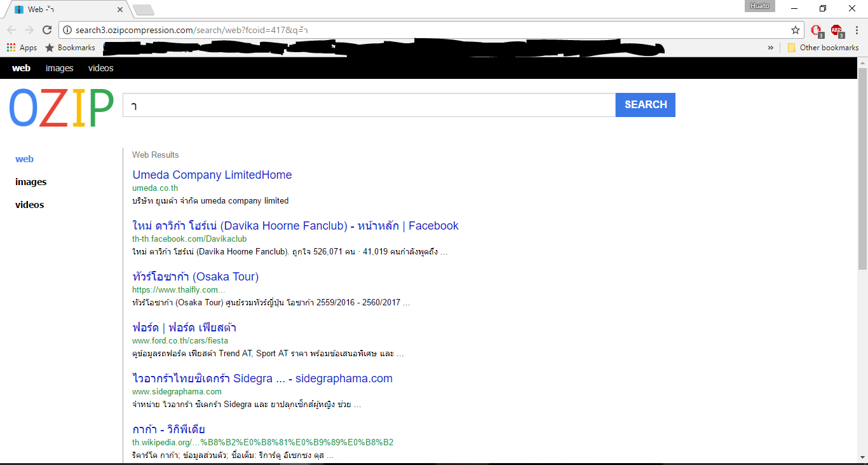Switch to images in the black top bar
The height and width of the screenshot is (465, 868).
(60, 68)
